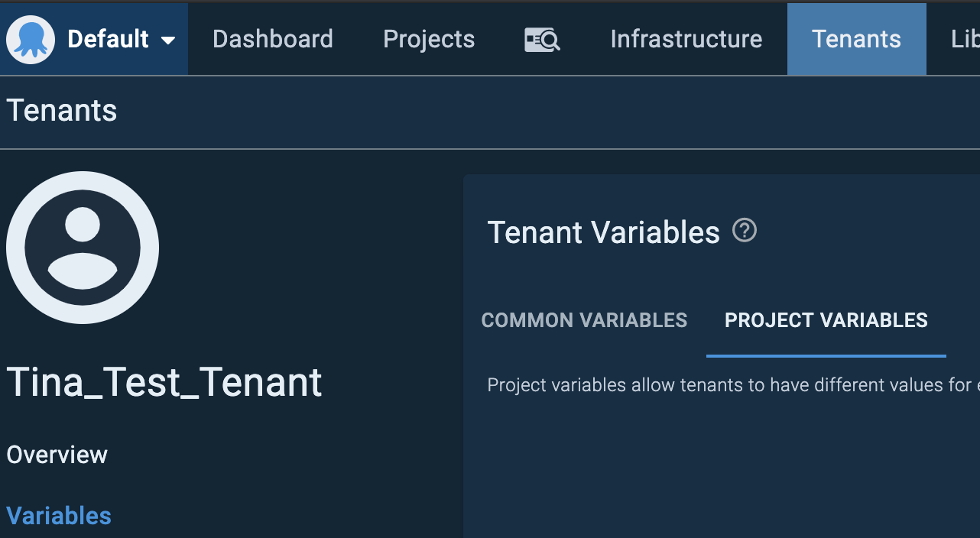980x538 pixels.
Task: Open the Projects page
Action: (428, 39)
